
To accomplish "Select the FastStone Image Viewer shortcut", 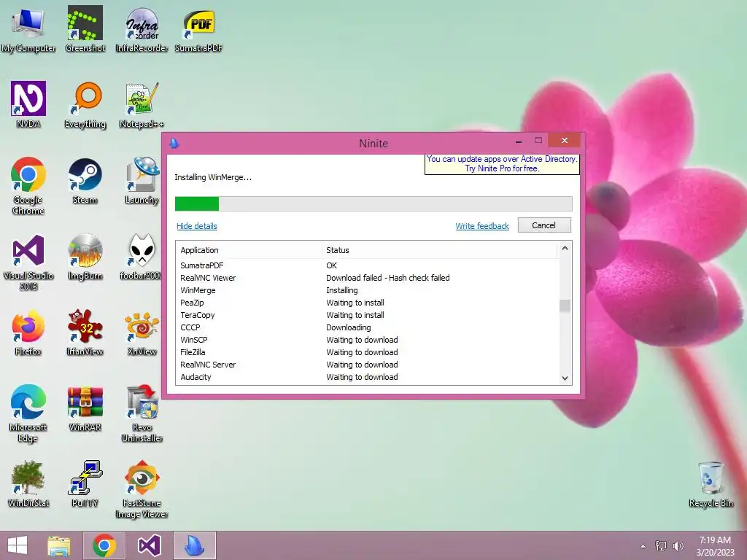I will [x=142, y=489].
